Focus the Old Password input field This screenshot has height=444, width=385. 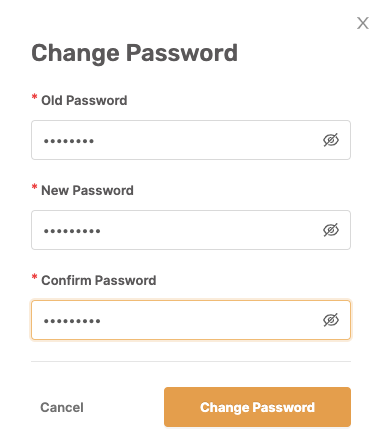coord(191,140)
